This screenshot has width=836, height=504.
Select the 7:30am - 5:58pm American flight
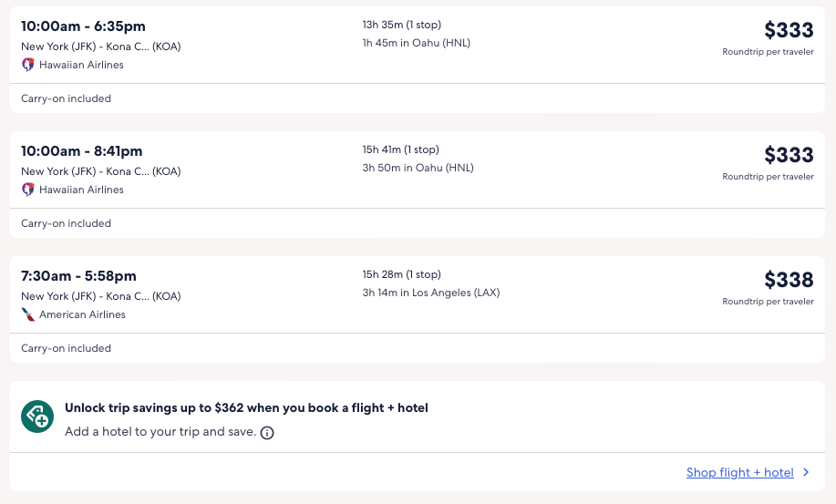click(78, 276)
